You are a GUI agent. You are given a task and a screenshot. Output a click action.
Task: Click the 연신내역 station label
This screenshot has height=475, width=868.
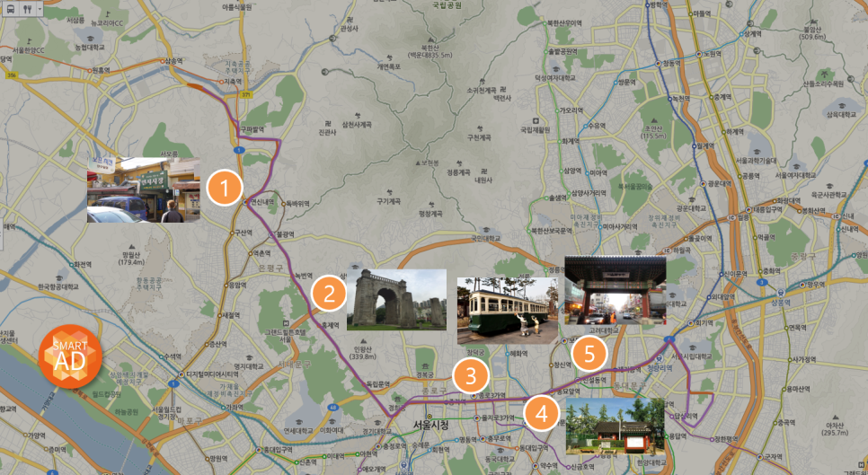(x=262, y=202)
